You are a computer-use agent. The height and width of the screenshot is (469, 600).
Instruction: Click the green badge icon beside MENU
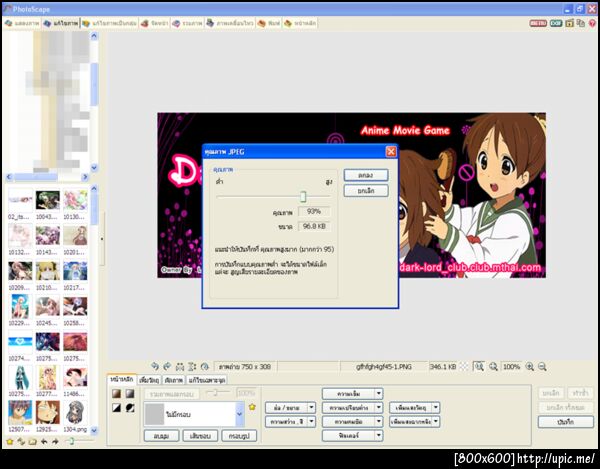[x=556, y=23]
